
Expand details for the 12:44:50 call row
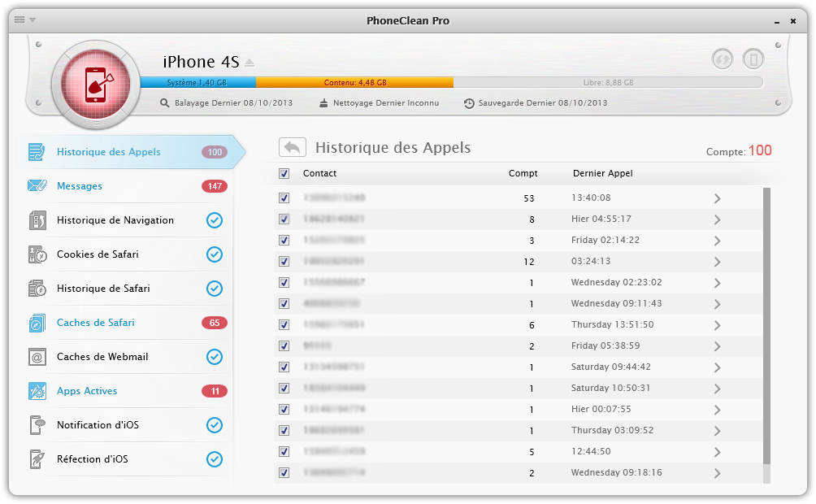[717, 452]
